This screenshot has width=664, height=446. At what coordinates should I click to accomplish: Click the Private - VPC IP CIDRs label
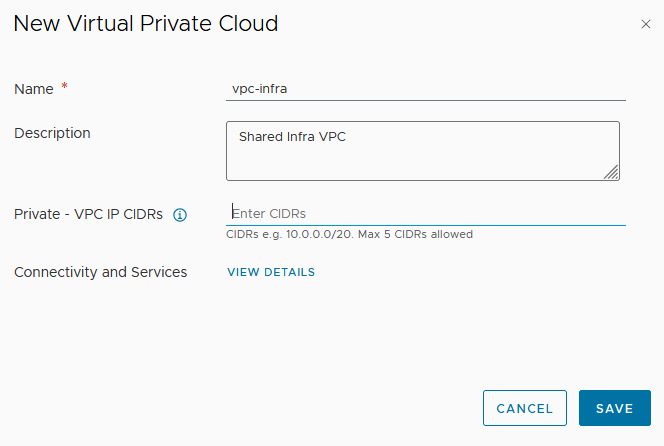(x=88, y=214)
